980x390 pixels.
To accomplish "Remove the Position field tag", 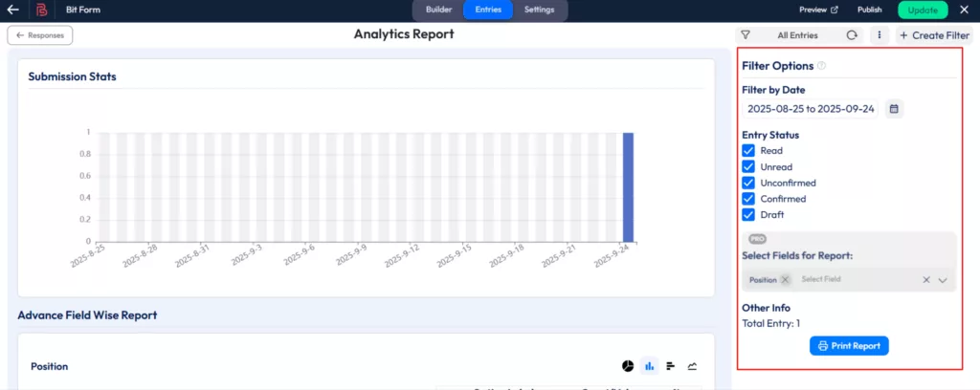I will 785,279.
